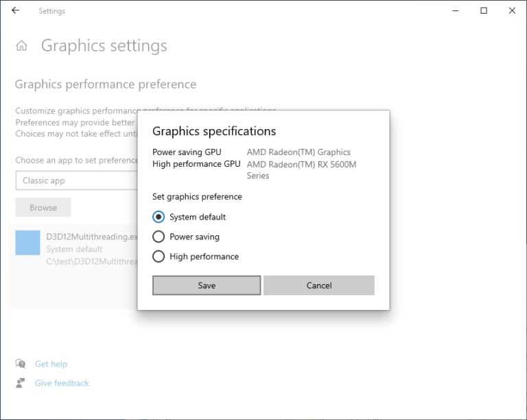The image size is (527, 420).
Task: Click the back arrow in title bar
Action: click(16, 11)
